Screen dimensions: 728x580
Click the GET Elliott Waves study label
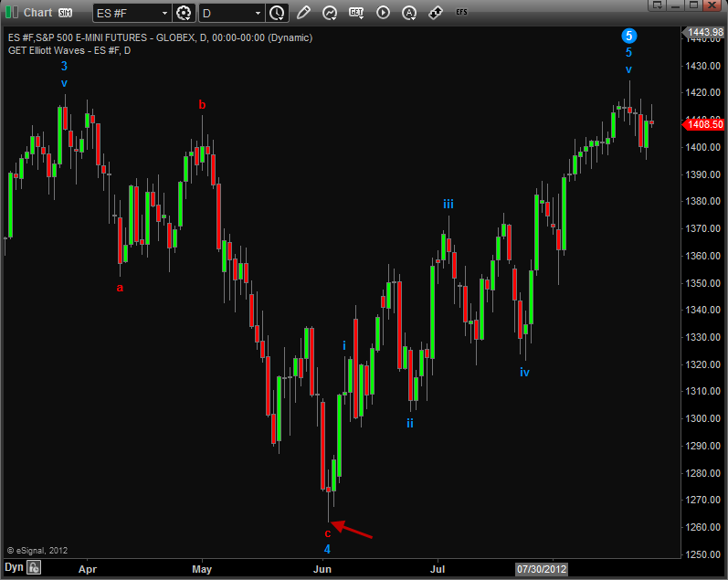(x=69, y=50)
